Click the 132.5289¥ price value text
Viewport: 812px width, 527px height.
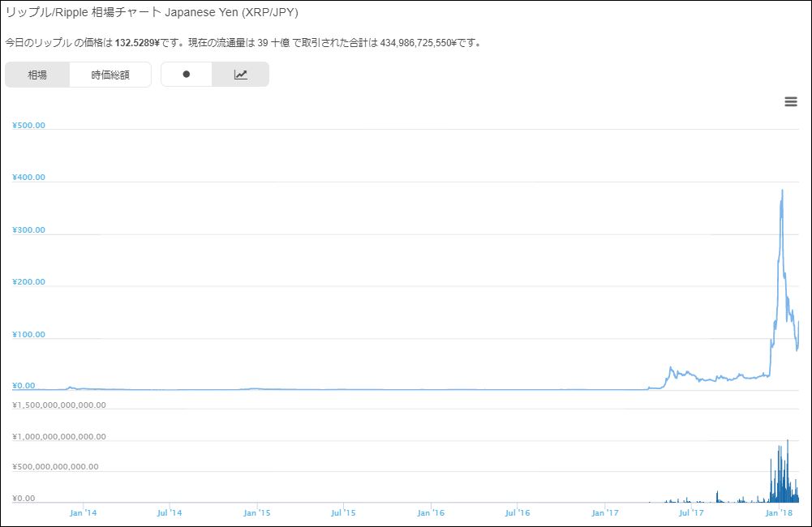click(x=137, y=43)
